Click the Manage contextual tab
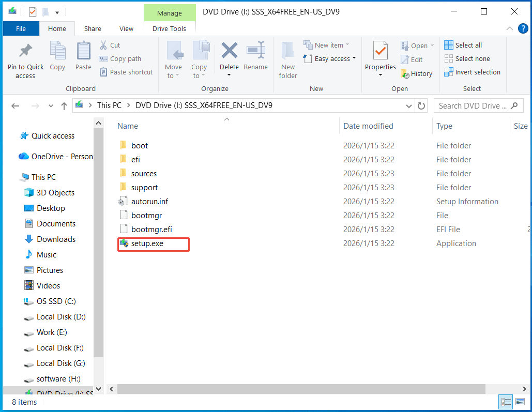Image resolution: width=532 pixels, height=412 pixels. click(x=170, y=13)
